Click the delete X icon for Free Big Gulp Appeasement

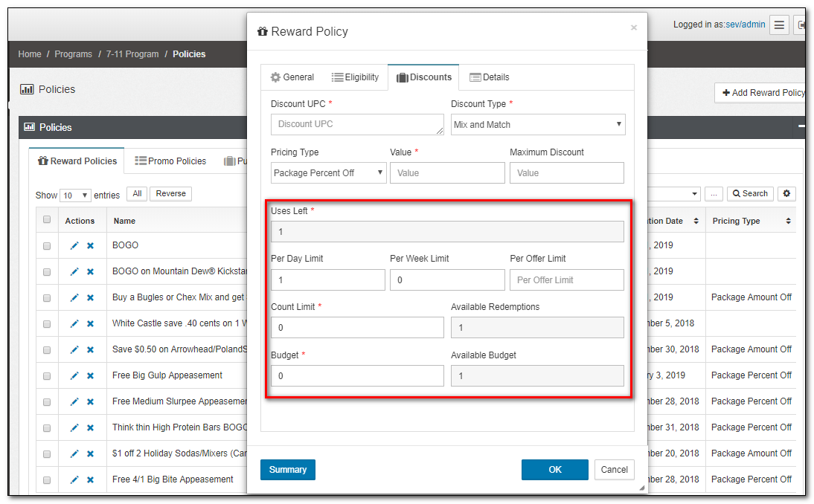pos(90,375)
